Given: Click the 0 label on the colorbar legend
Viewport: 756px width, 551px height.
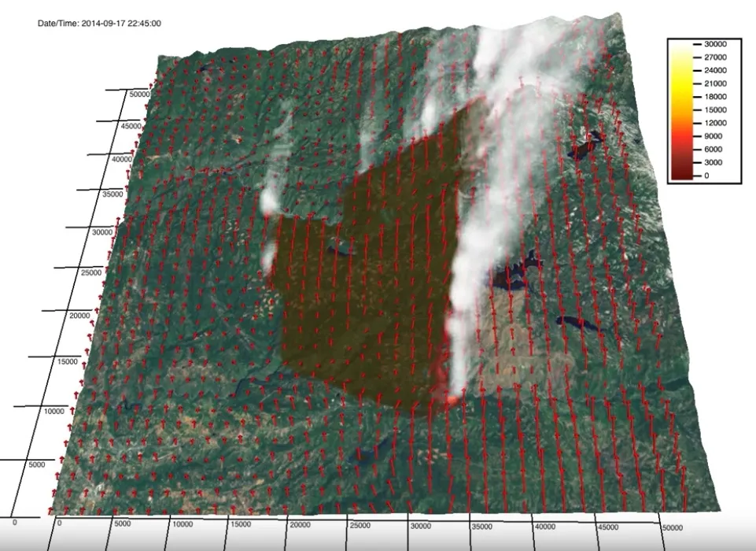Looking at the screenshot, I should coord(706,176).
